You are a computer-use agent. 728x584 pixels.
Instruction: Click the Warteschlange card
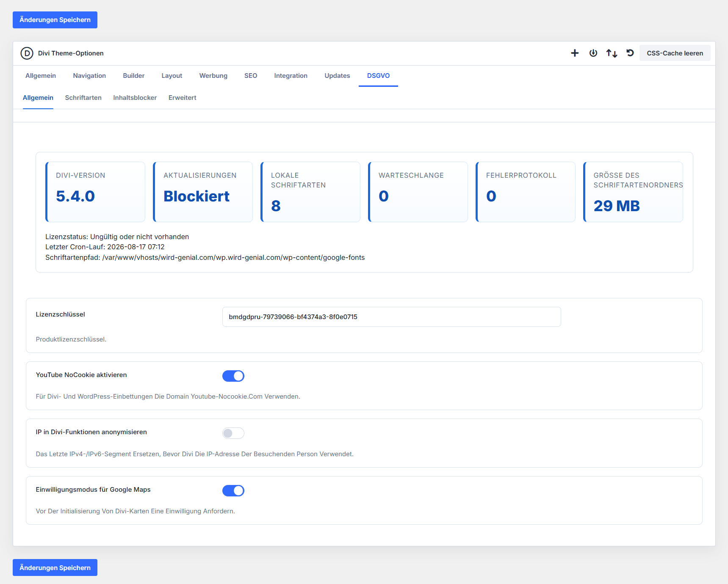click(418, 192)
